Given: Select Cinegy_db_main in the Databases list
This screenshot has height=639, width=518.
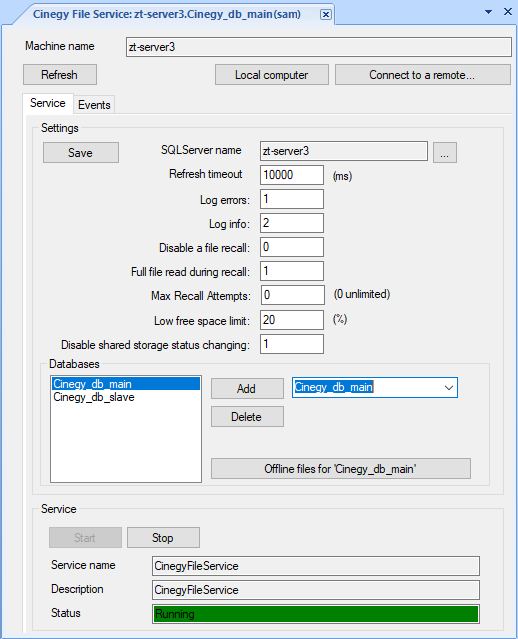Looking at the screenshot, I should tap(126, 384).
